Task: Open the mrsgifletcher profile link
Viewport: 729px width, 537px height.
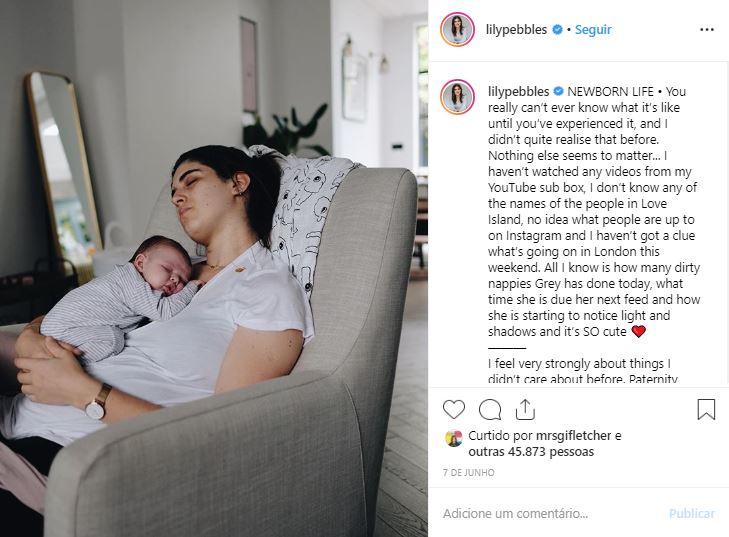Action: pyautogui.click(x=573, y=436)
